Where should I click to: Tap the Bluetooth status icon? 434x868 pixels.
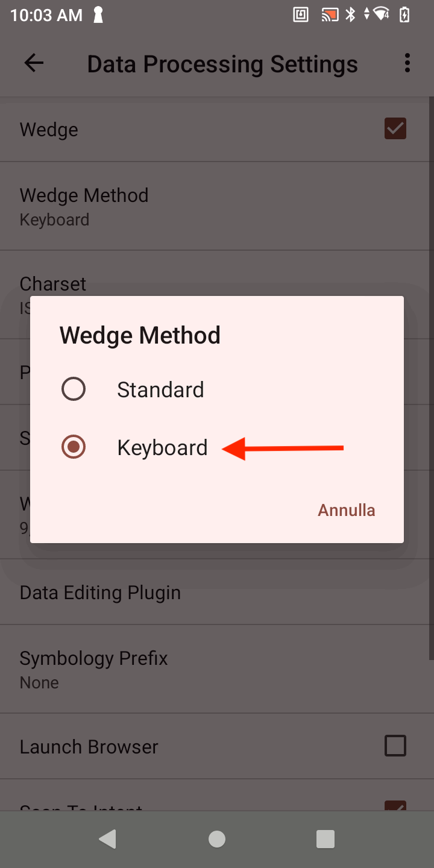click(350, 15)
